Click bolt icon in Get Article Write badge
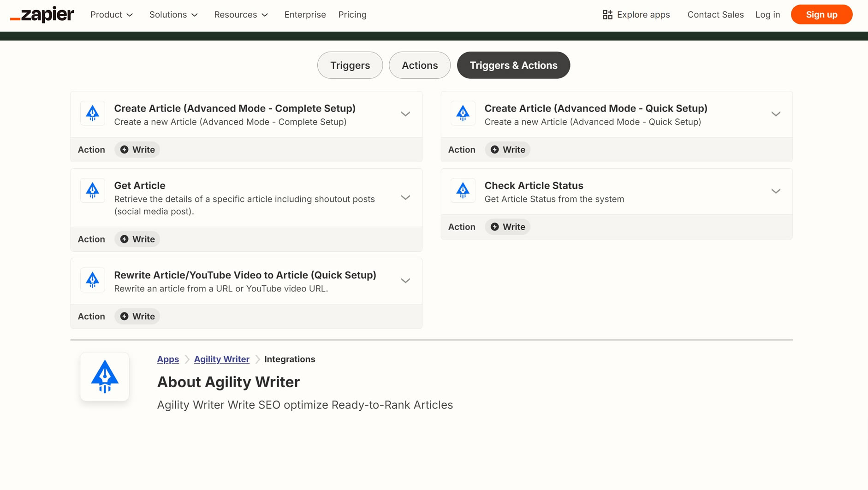 click(x=125, y=239)
